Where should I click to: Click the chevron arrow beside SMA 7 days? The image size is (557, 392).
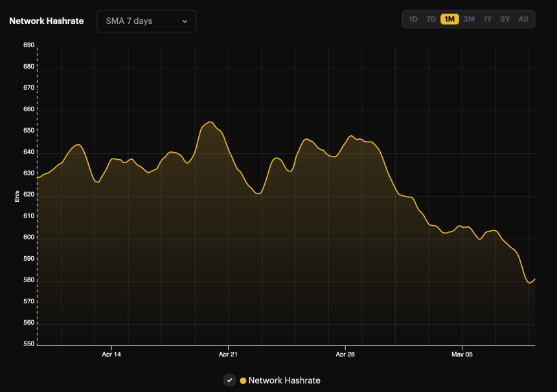pyautogui.click(x=185, y=21)
